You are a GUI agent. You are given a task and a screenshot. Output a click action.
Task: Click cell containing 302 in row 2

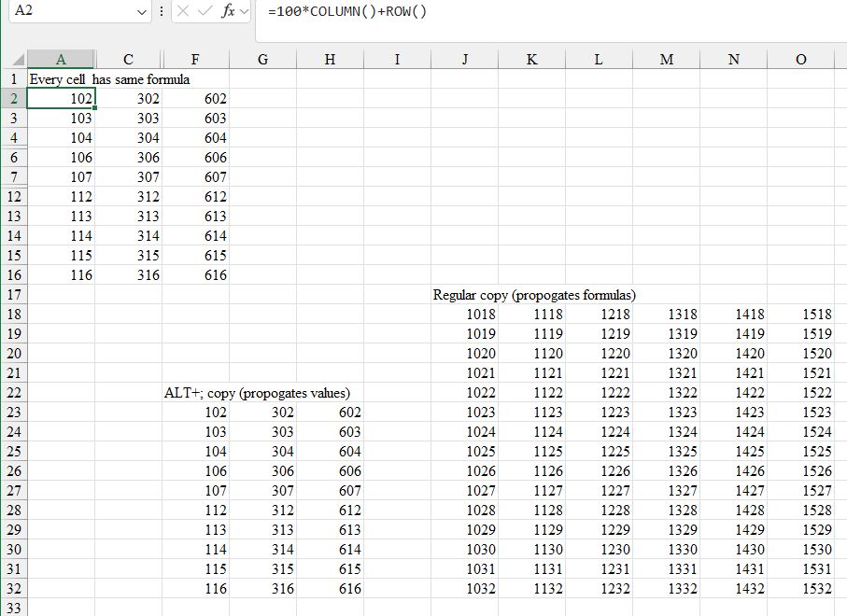[x=129, y=98]
